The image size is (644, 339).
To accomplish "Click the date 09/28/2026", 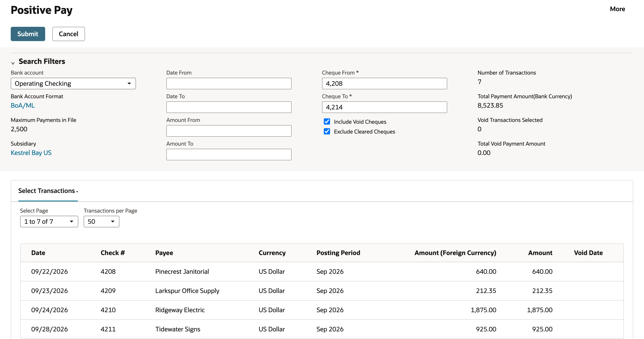I will 49,329.
